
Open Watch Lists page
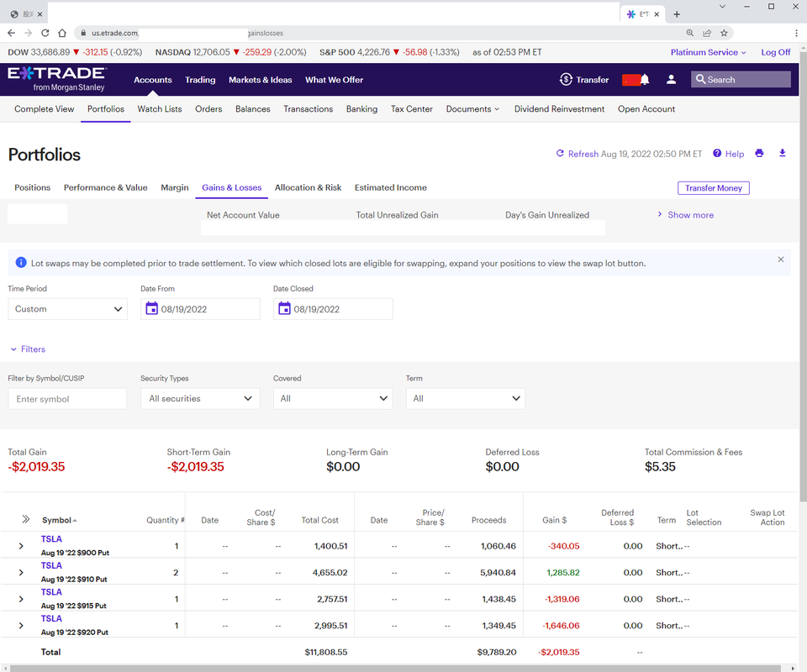click(x=160, y=109)
